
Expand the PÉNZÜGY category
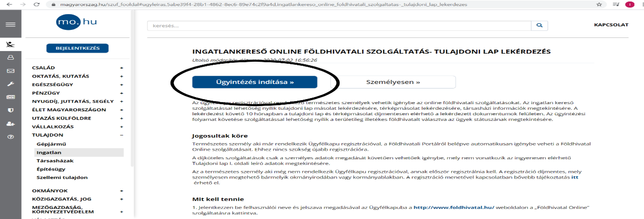click(121, 93)
